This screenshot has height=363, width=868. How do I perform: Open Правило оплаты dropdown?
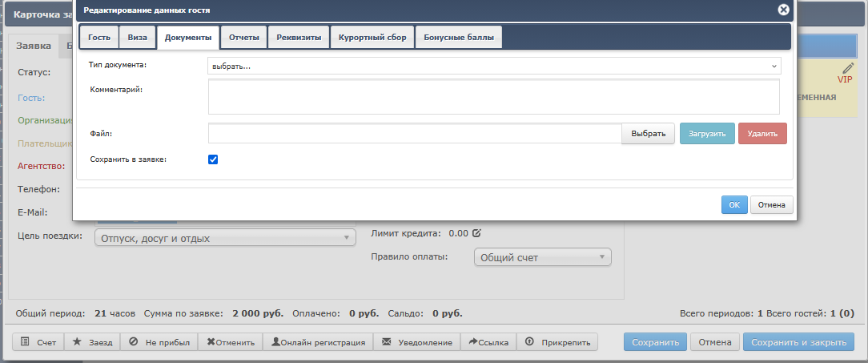[x=542, y=257]
